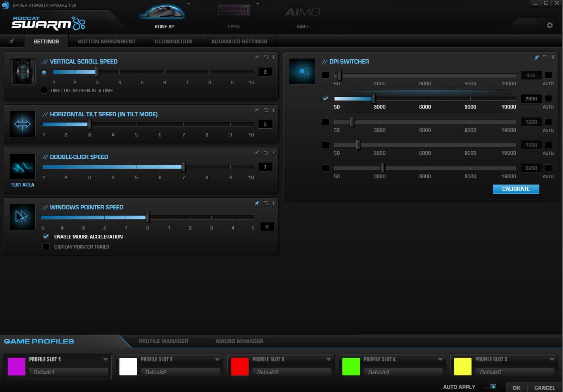563x392 pixels.
Task: Click the red Profile Slot 3 swatch
Action: [240, 366]
